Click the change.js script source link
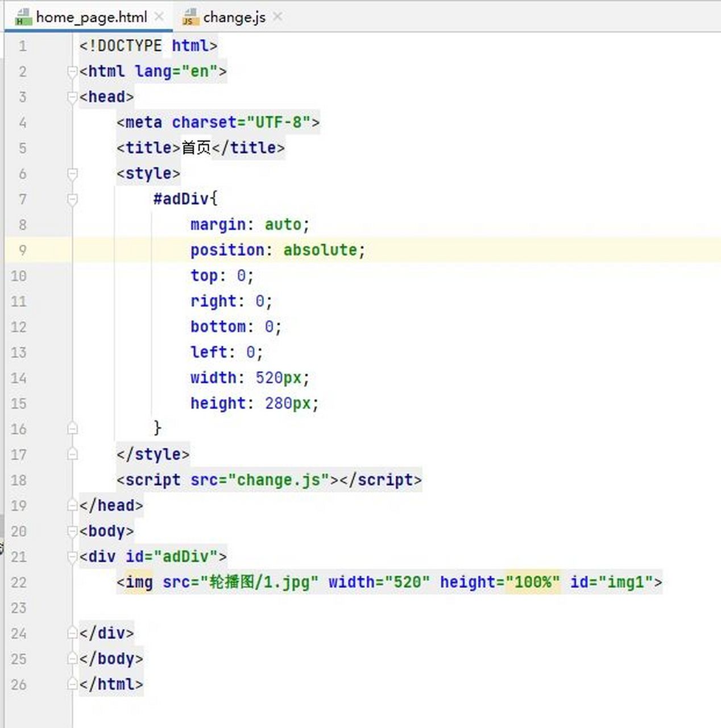Screen dimensions: 721x728 (279, 480)
